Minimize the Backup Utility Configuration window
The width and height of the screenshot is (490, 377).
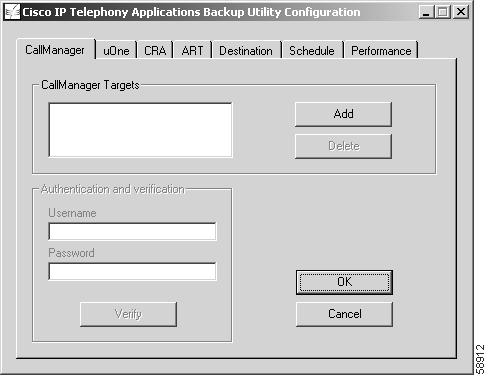click(426, 12)
